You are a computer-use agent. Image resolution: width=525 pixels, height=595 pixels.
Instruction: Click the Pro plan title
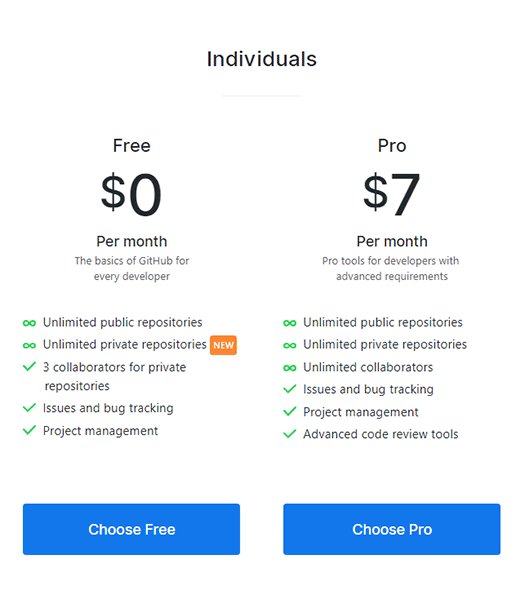coord(392,146)
